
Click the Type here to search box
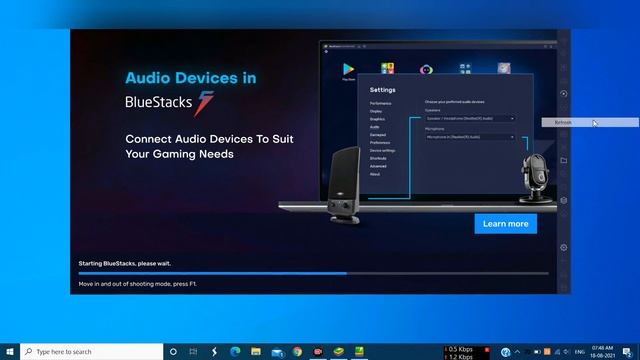[x=91, y=351]
